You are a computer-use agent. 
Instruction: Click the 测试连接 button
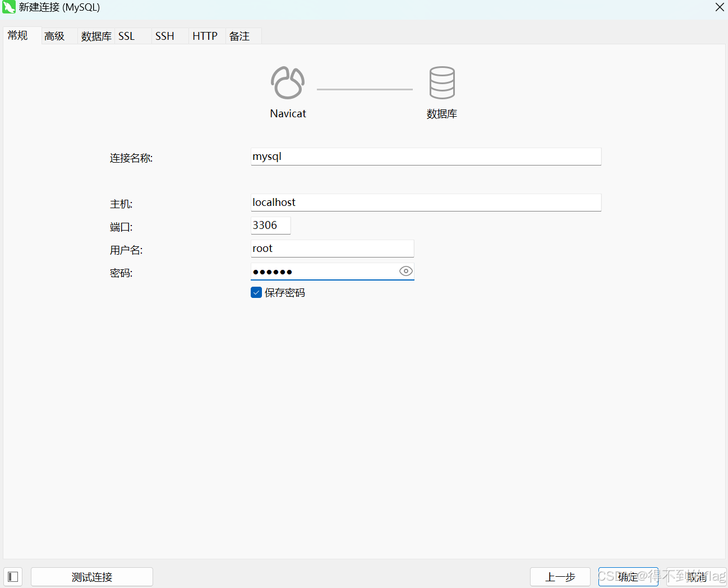[92, 577]
